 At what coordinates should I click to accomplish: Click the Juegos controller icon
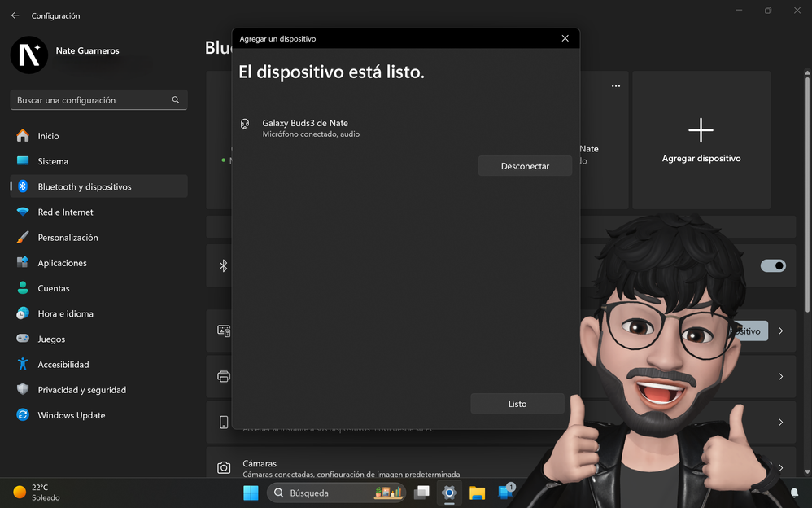23,339
